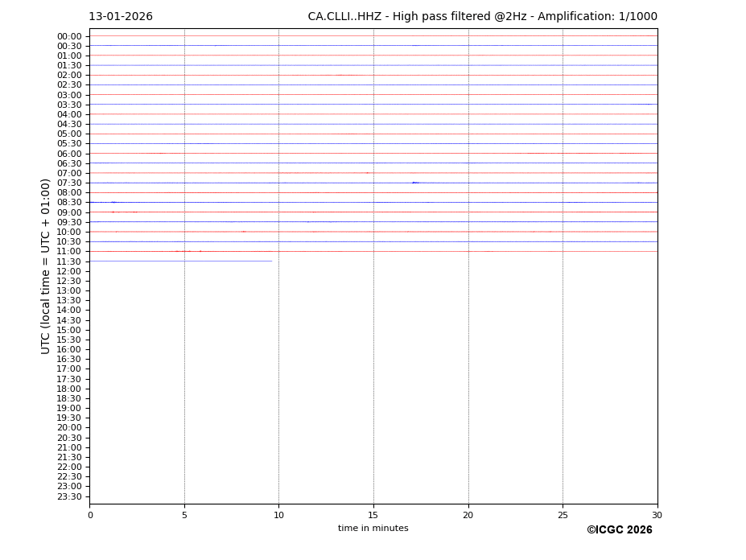Screen dimensions: 746x560
Task: Click the x-axis tick label 30
Action: [x=657, y=515]
